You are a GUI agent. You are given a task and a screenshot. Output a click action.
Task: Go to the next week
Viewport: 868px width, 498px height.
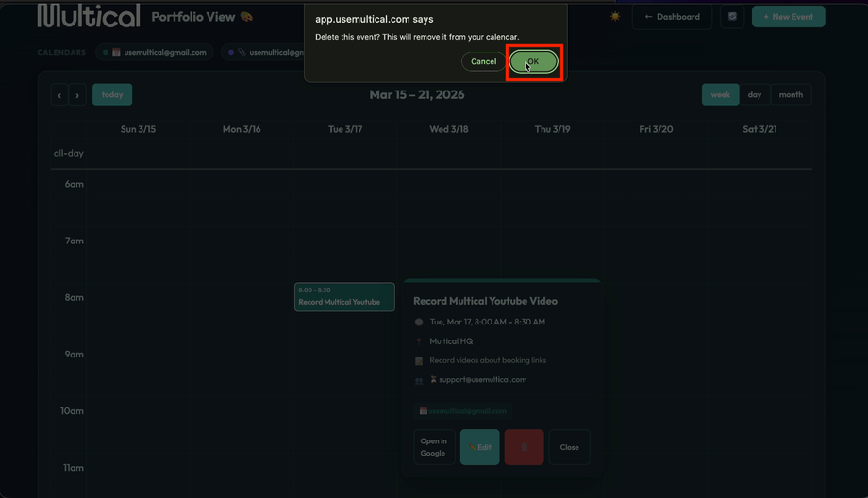click(77, 95)
